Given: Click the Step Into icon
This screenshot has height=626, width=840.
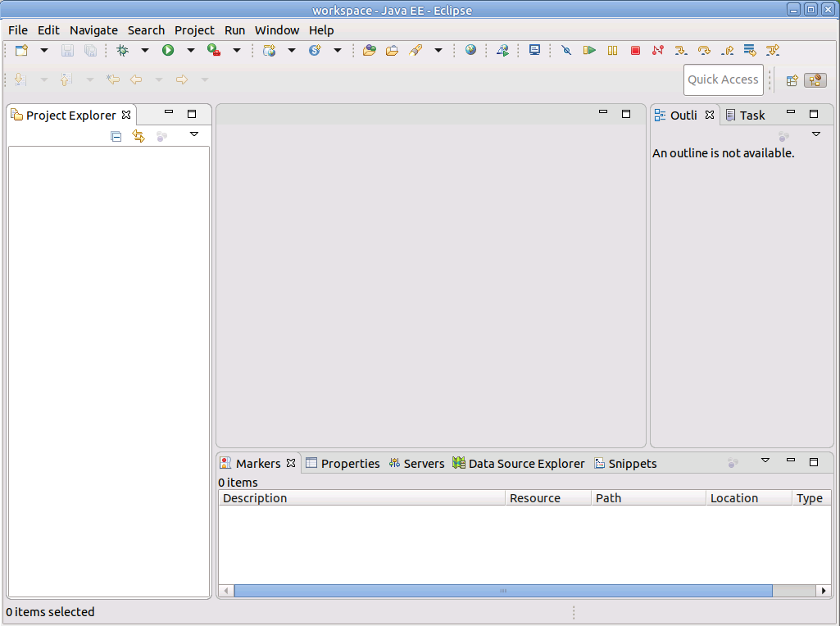Looking at the screenshot, I should (x=681, y=50).
